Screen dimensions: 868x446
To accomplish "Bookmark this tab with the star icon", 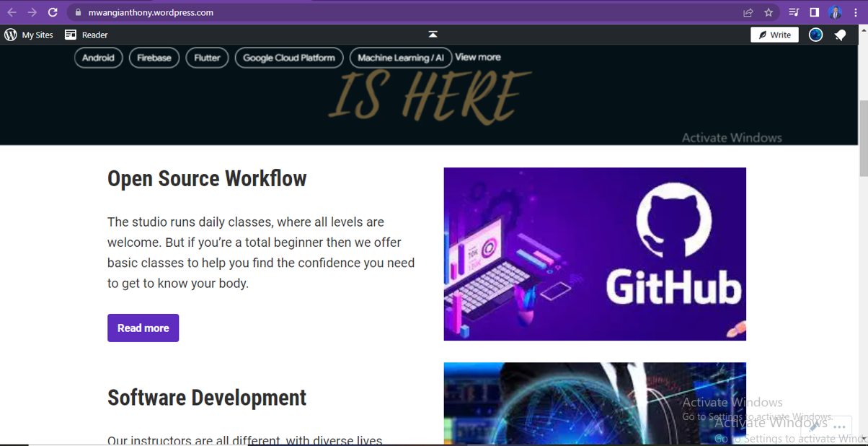I will coord(769,12).
